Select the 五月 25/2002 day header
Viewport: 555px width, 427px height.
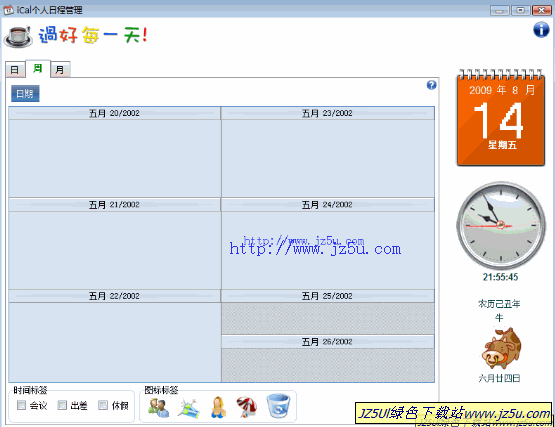(x=328, y=296)
